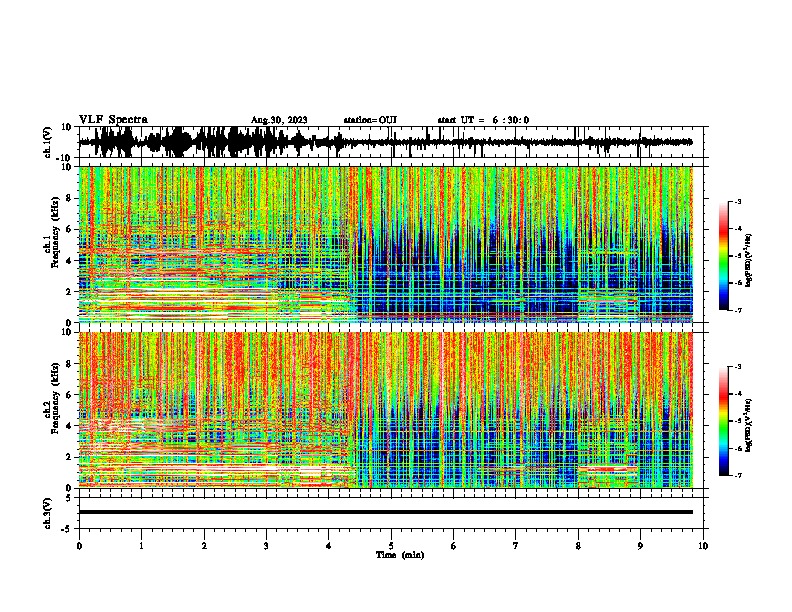Click the ch.2 colorbar units label
The image size is (792, 612).
coord(749,425)
